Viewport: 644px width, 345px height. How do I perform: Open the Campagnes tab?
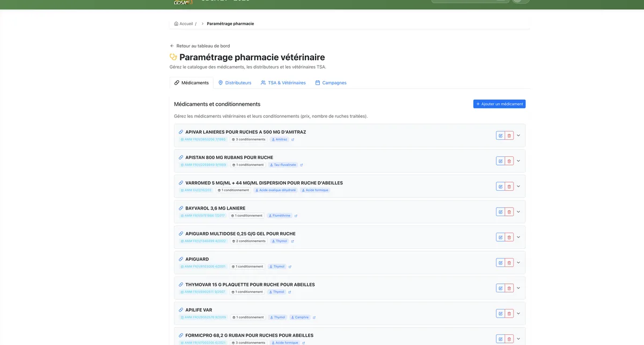tap(333, 82)
